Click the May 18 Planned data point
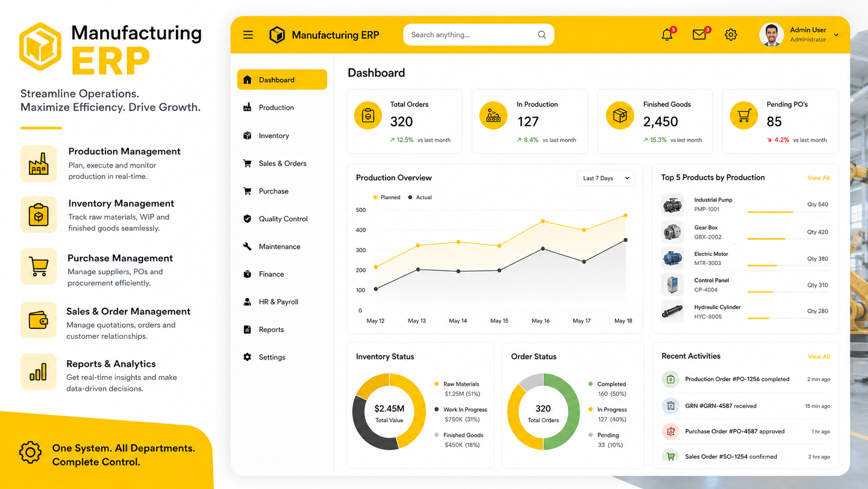Screen dimensions: 868x489 [x=626, y=215]
